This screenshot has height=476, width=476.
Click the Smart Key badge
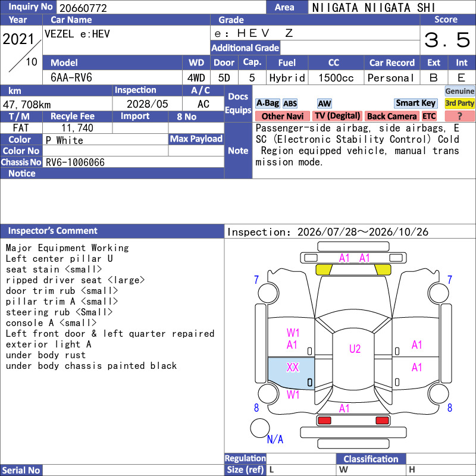415,104
